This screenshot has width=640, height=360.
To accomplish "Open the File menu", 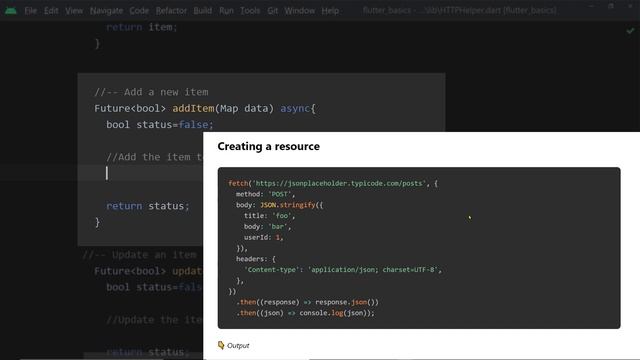I will coord(31,11).
